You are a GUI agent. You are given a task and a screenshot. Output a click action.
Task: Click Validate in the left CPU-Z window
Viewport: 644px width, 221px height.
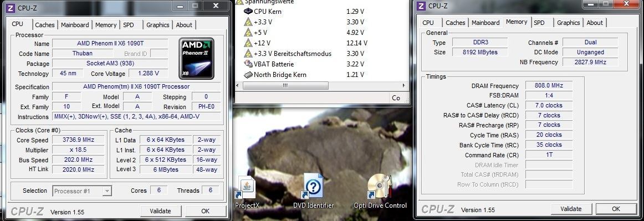161,211
